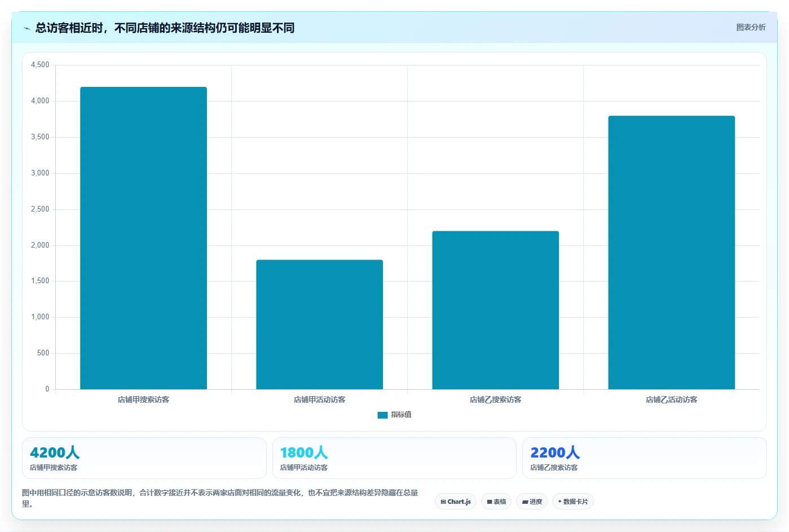The image size is (789, 532).
Task: Click the footnote text beginning 图中用相同口径
Action: (x=220, y=498)
